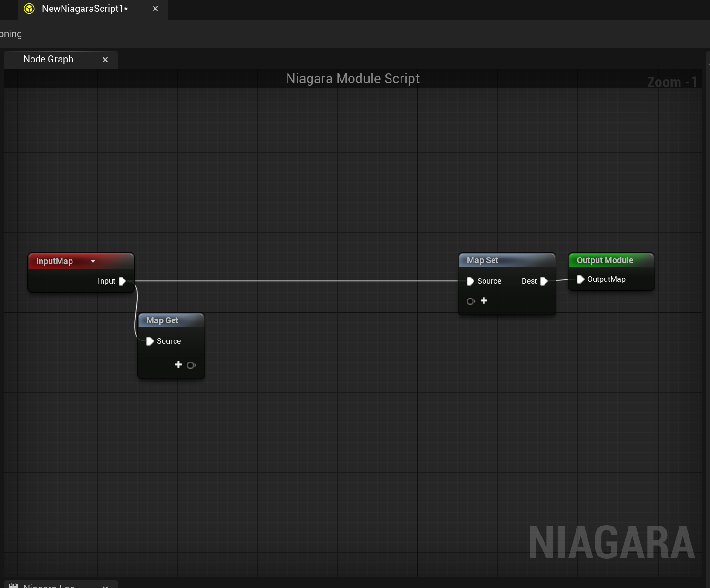
Task: Click the Source input pin on Map Set
Action: click(470, 281)
